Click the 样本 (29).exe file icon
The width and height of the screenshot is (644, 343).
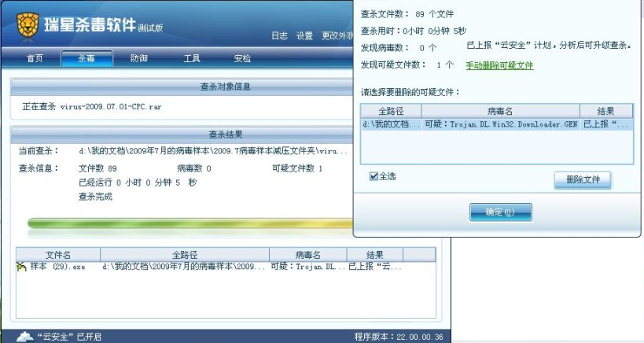(21, 267)
